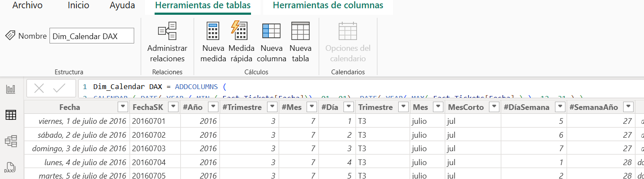The height and width of the screenshot is (179, 644).
Task: Select the #SemanaAño column header
Action: pyautogui.click(x=593, y=107)
